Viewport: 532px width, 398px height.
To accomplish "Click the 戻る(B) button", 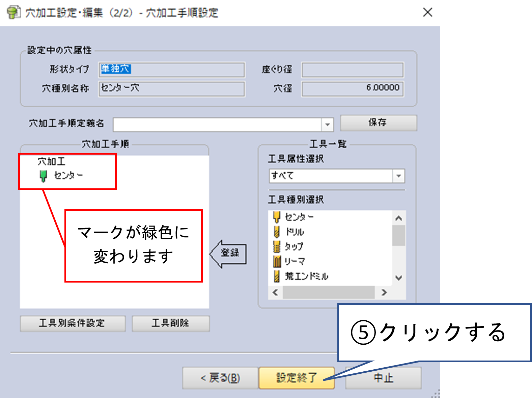I will point(220,378).
